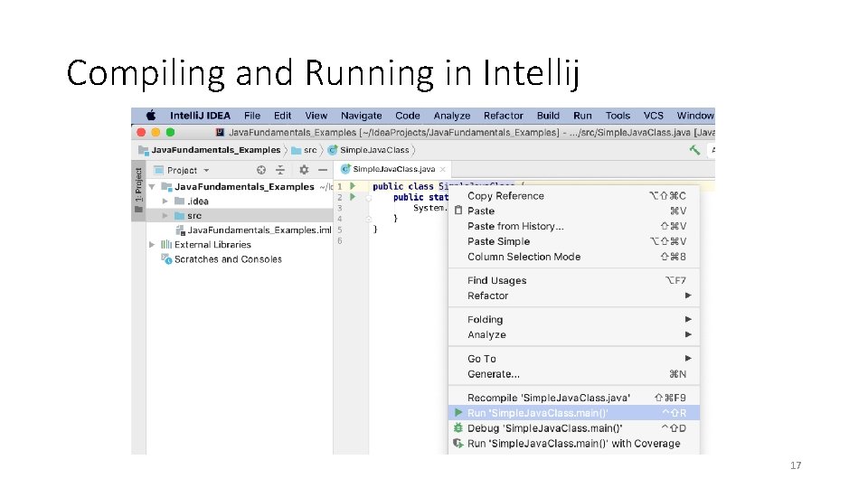Screen dimensions: 868x488
Task: Click the coverage run icon in menu
Action: (x=458, y=443)
